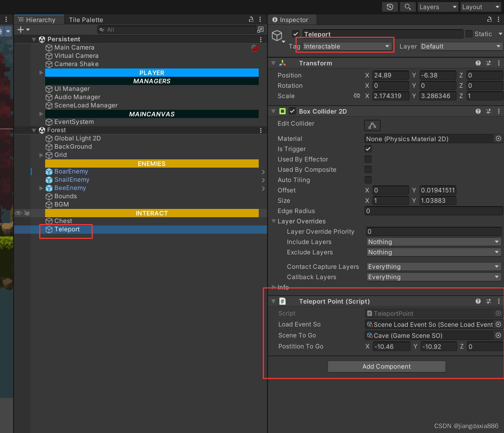The image size is (504, 433).
Task: Click the Edit Collider button
Action: click(x=372, y=125)
